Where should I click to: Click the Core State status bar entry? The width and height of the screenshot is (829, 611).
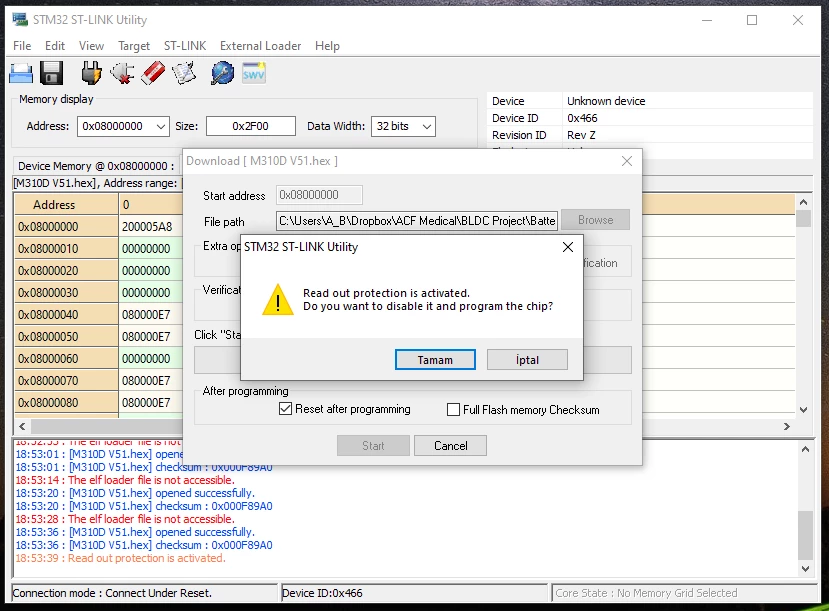pyautogui.click(x=685, y=593)
